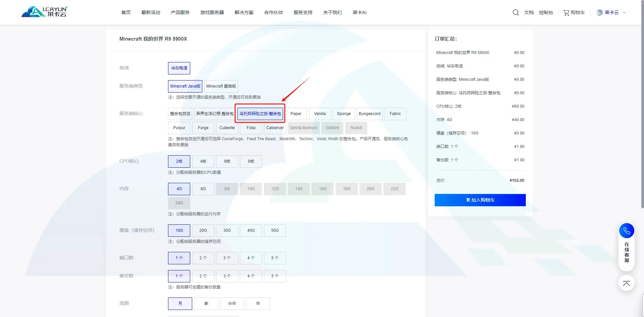Select 月 monthly billing cycle

[x=180, y=304]
